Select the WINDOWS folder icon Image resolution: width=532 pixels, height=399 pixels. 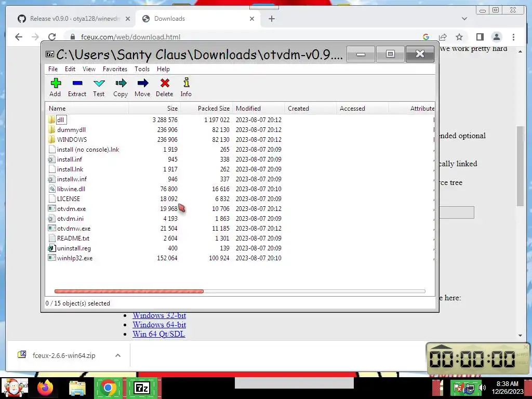(51, 139)
